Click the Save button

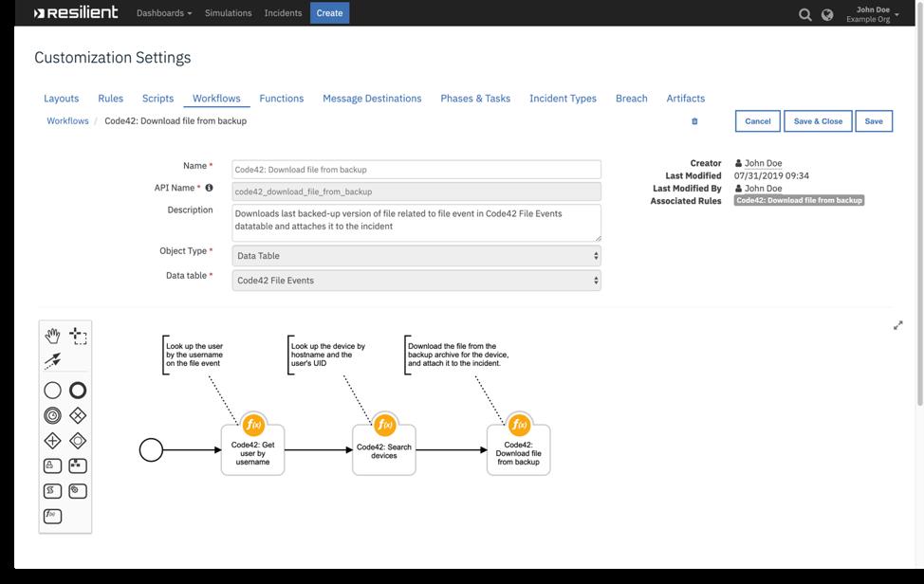(x=874, y=121)
